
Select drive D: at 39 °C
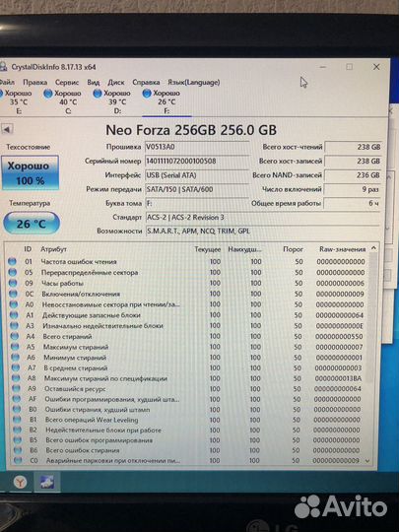tap(112, 101)
